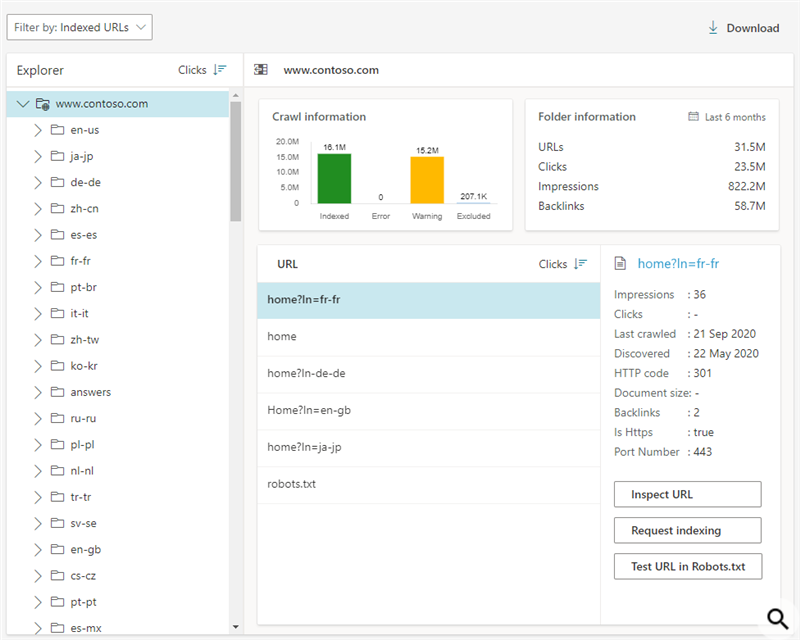This screenshot has width=800, height=640.
Task: Click the download arrow icon
Action: [x=713, y=28]
